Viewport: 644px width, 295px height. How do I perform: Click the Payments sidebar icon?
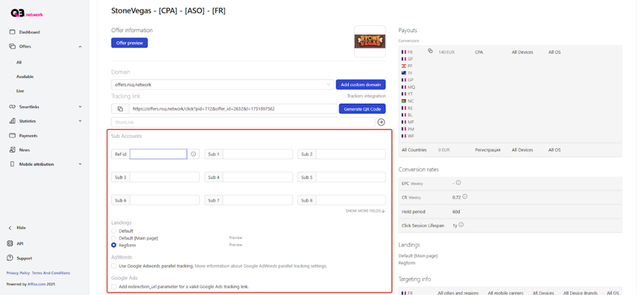tap(12, 135)
